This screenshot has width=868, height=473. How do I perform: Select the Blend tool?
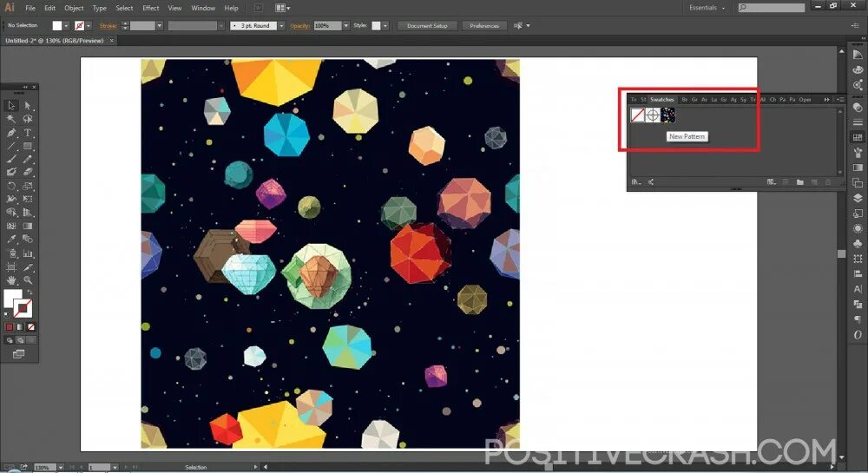coord(28,239)
